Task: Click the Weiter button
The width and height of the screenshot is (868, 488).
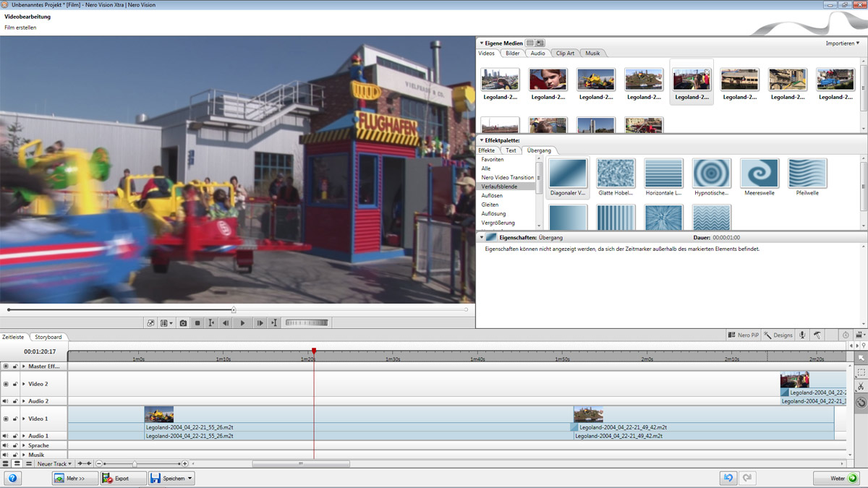Action: pyautogui.click(x=838, y=478)
